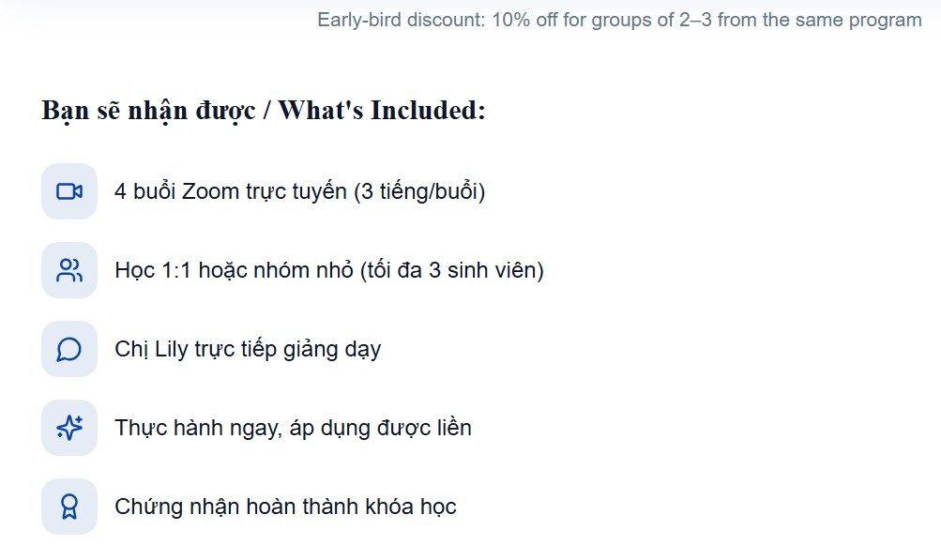Click the 'Bạn sẽ nhận được' heading text

(148, 111)
